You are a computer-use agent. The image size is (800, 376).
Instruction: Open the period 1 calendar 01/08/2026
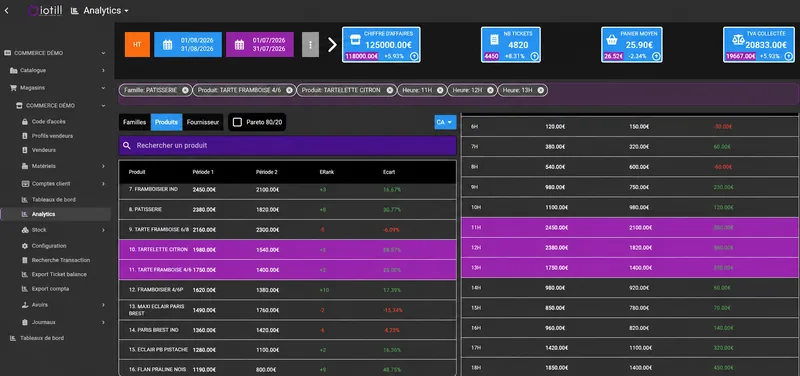(188, 44)
